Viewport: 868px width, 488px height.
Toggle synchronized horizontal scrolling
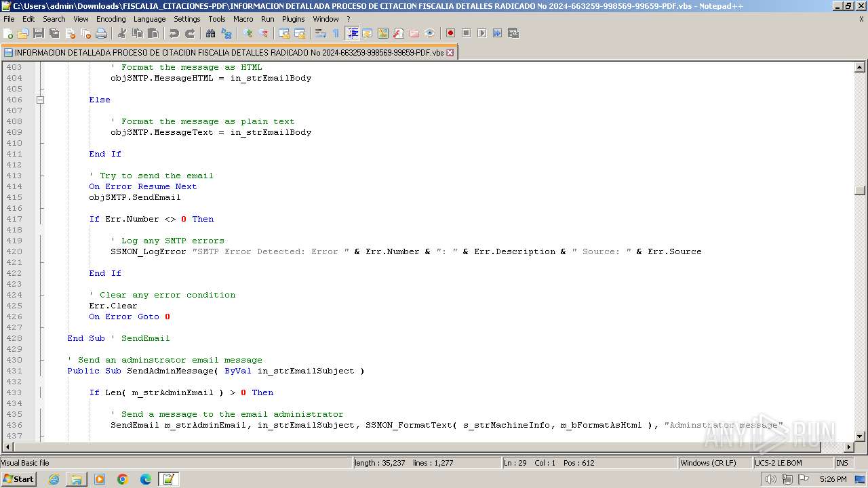(300, 33)
